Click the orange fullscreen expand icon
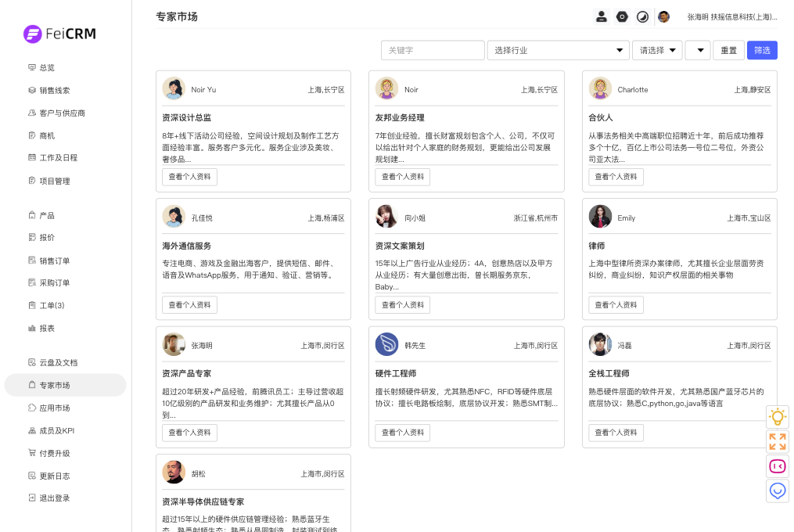794x532 pixels. [x=777, y=442]
